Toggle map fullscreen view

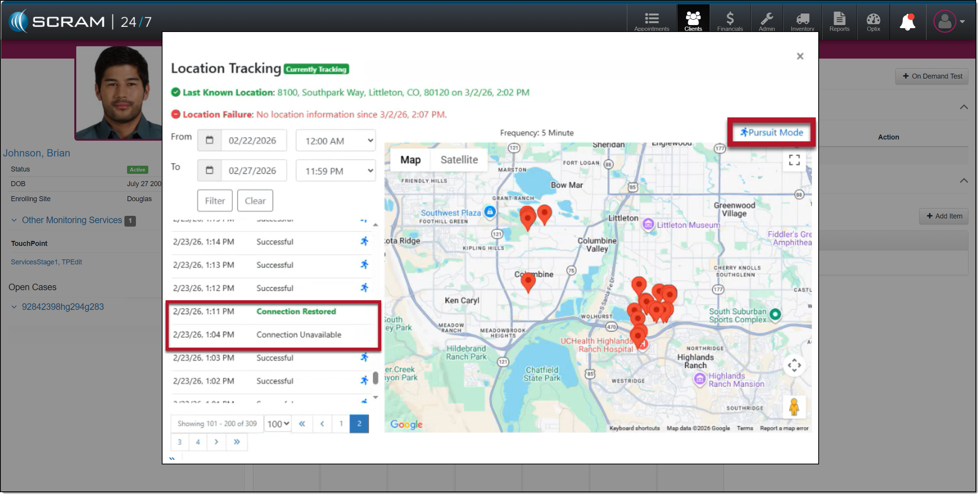click(x=795, y=160)
